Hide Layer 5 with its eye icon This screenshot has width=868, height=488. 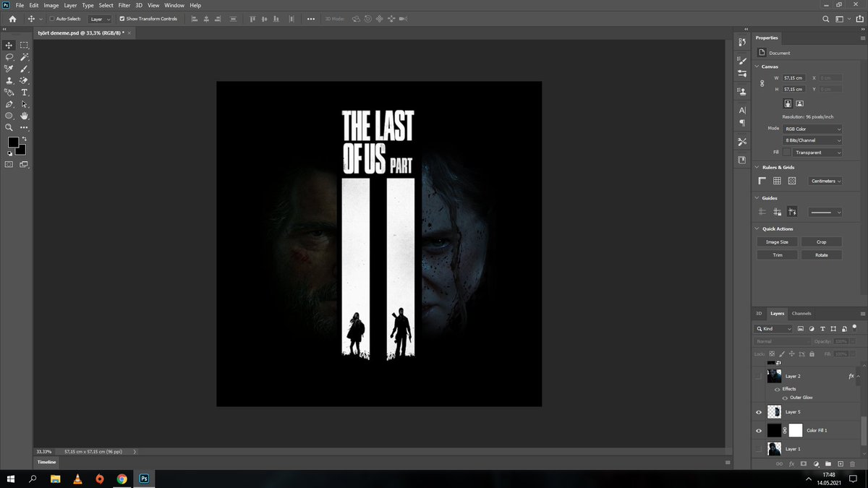759,412
